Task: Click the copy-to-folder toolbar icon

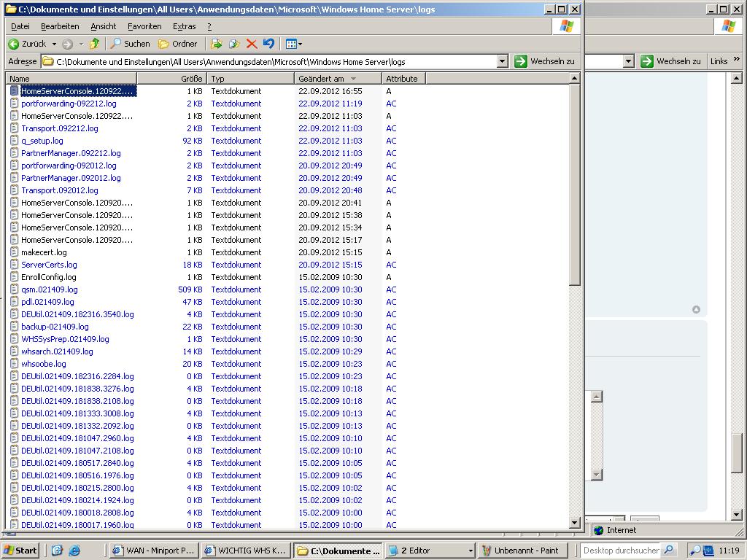Action: (234, 44)
